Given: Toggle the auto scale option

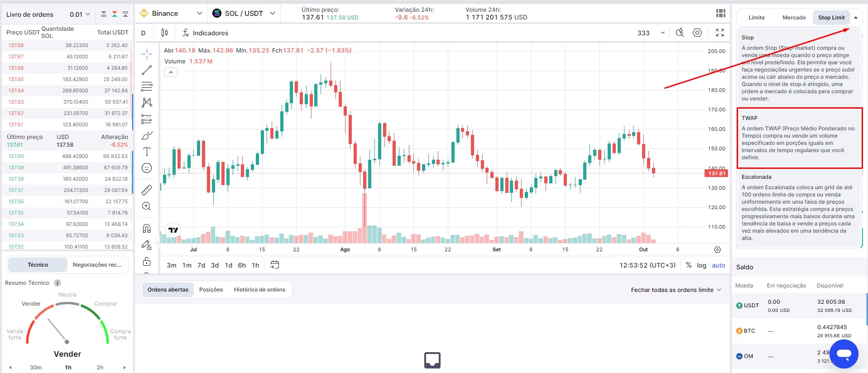Looking at the screenshot, I should (719, 265).
